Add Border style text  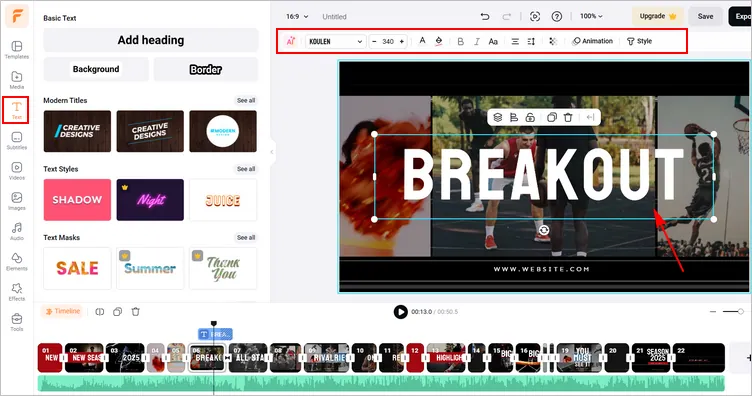205,70
